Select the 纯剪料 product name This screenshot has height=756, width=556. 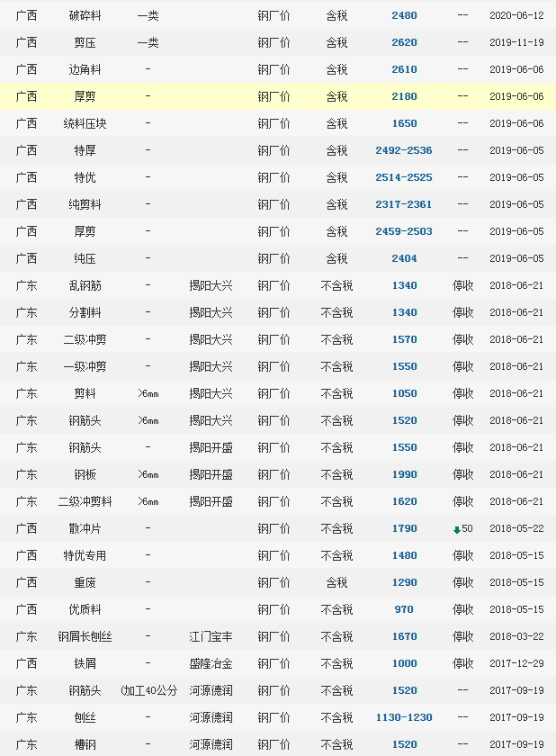point(85,204)
